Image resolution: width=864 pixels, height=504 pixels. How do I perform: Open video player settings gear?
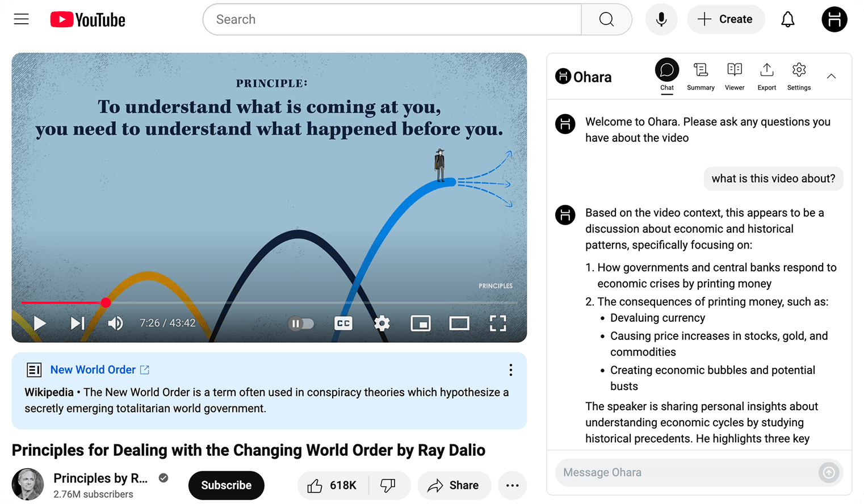pyautogui.click(x=382, y=323)
